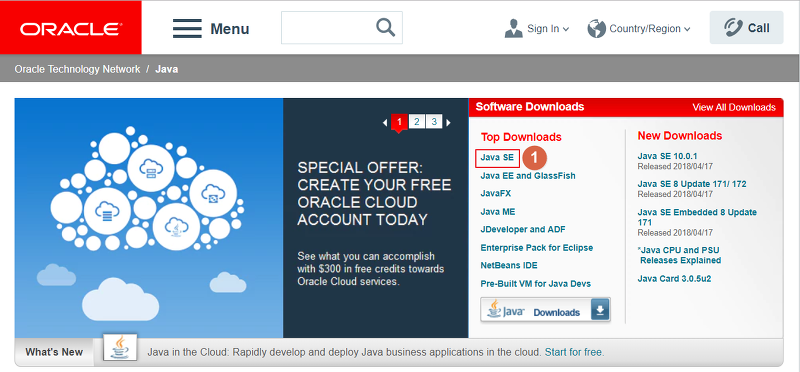This screenshot has width=800, height=372.
Task: Click the Country/Region globe icon
Action: click(x=596, y=29)
